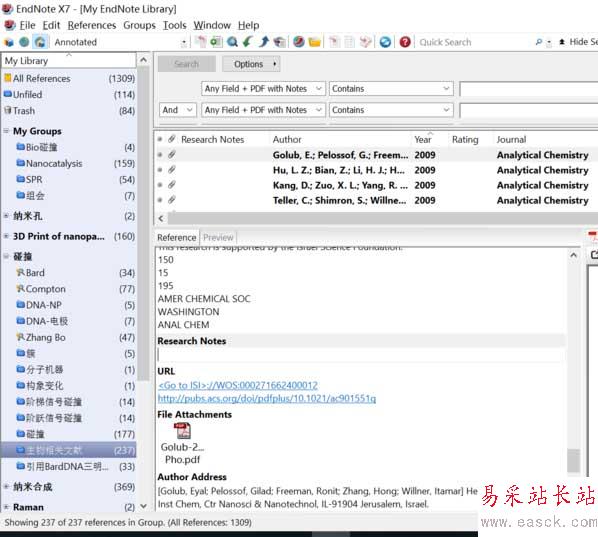598x537 pixels.
Task: Select Integrated Library & Online Search Mode icon
Action: click(40, 42)
